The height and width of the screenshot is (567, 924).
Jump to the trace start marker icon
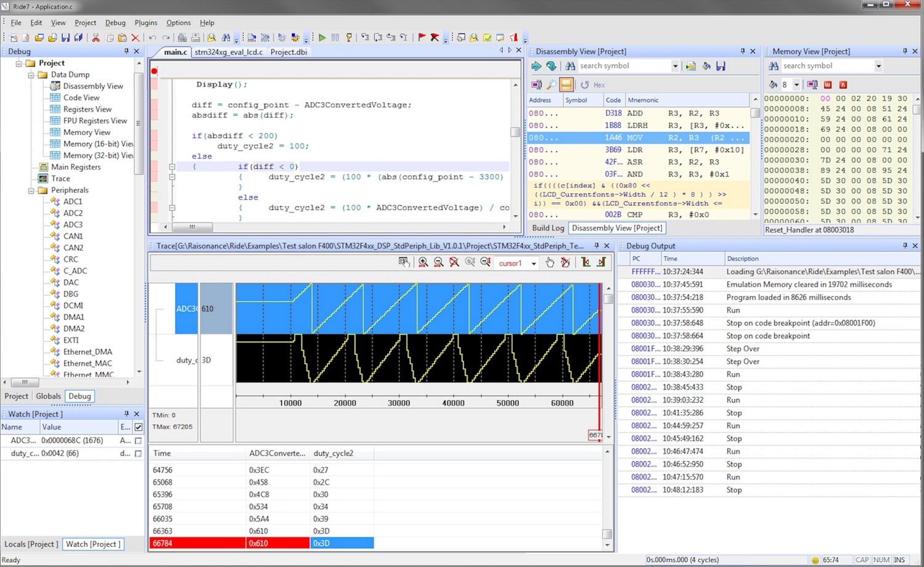point(586,263)
